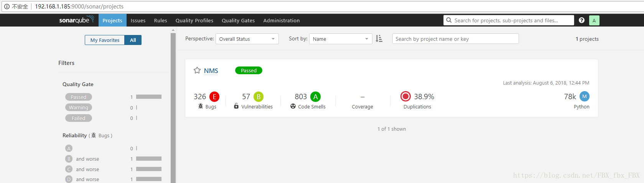Click the sidebar vertical scrollbar
The image size is (644, 183).
pyautogui.click(x=173, y=108)
